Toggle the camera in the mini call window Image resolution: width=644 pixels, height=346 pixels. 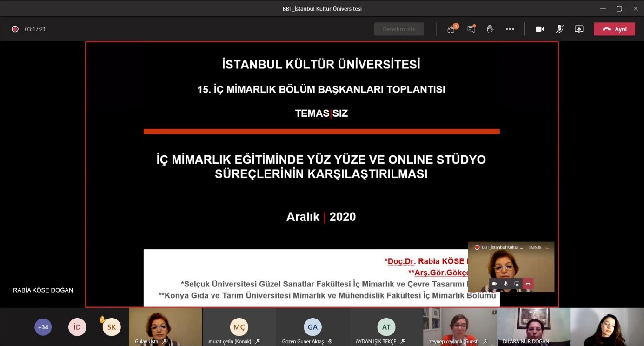(x=494, y=284)
